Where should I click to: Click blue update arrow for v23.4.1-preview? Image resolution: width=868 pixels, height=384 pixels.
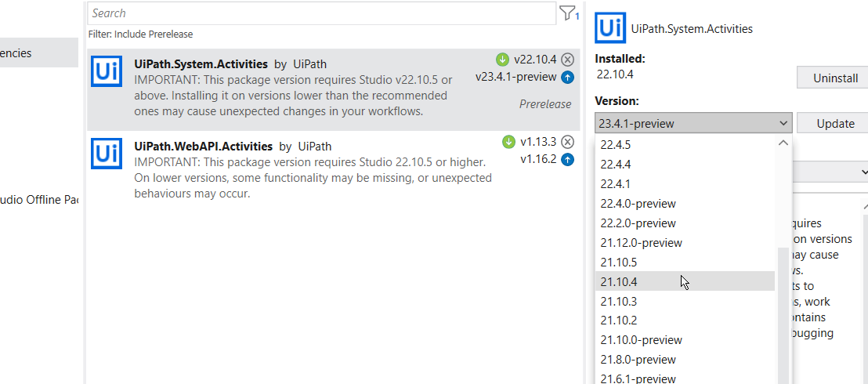pos(567,78)
